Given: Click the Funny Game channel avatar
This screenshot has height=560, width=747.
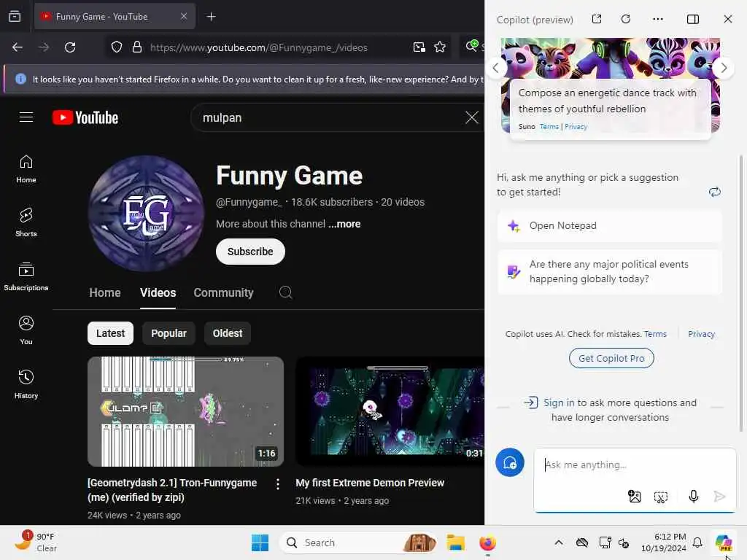Looking at the screenshot, I should click(x=146, y=214).
